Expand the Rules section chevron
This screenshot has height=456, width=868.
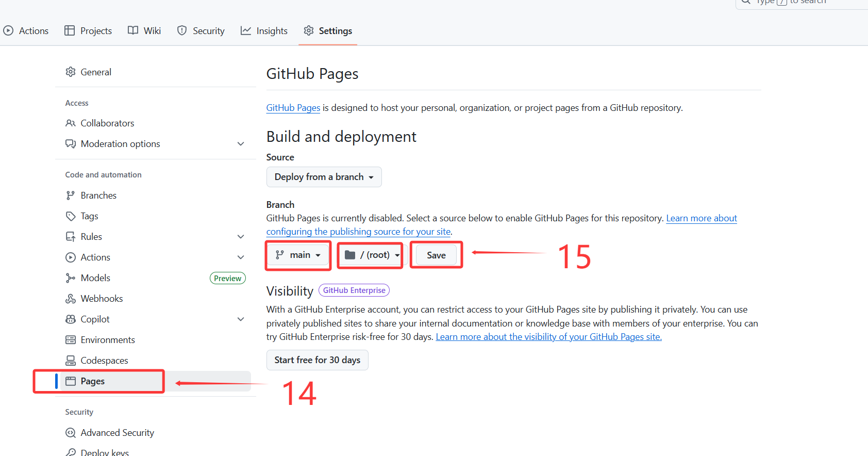[241, 237]
